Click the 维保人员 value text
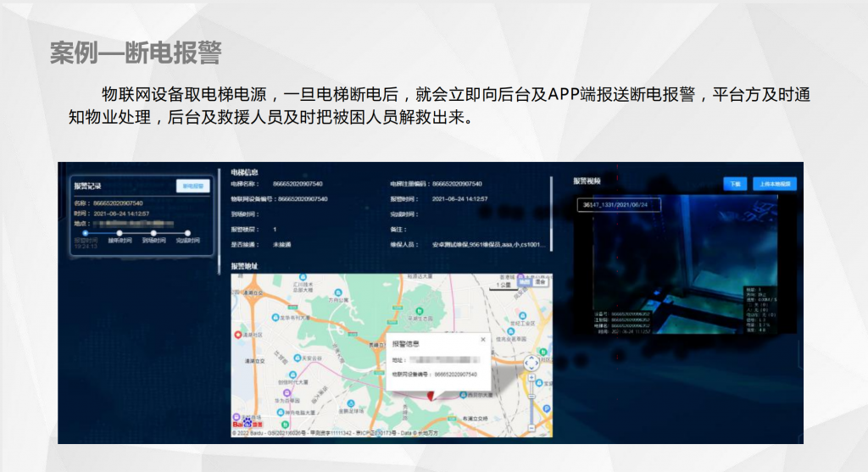 coord(488,245)
